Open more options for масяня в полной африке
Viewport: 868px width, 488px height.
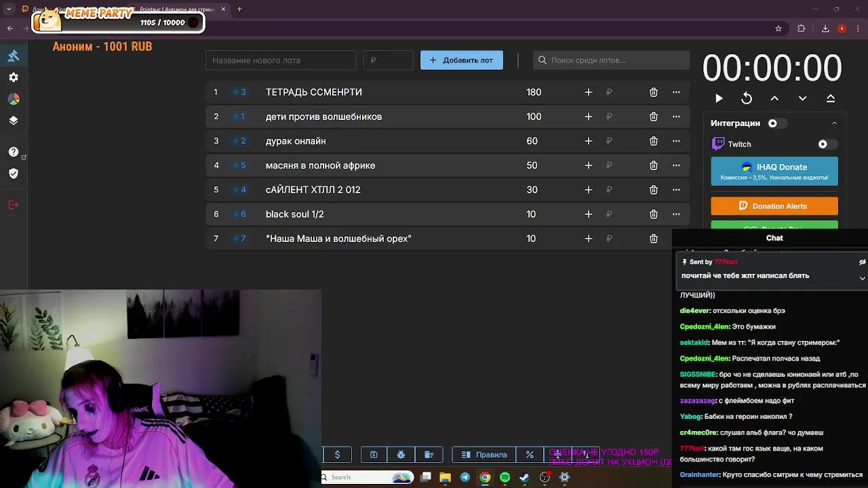click(x=676, y=165)
